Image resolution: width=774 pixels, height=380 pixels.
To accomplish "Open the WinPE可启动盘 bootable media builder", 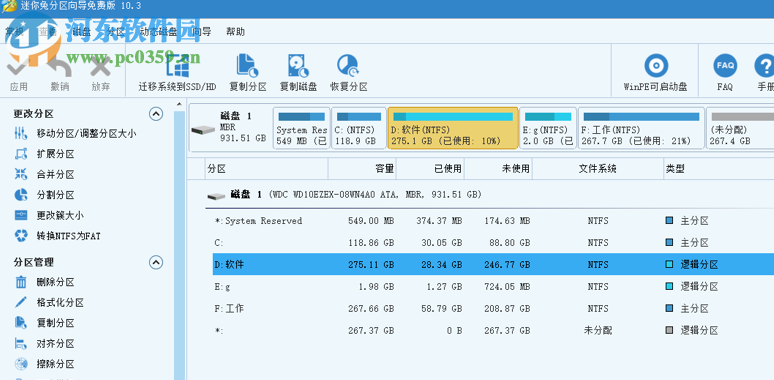I will (656, 73).
